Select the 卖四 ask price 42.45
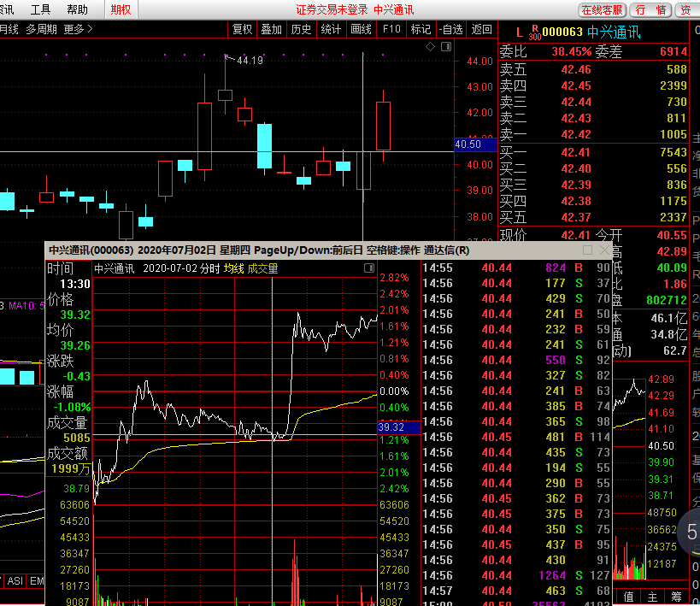The image size is (700, 606). [576, 85]
